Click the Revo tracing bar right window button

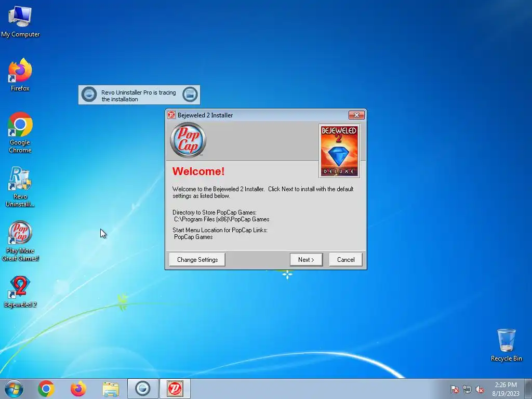[x=190, y=95]
